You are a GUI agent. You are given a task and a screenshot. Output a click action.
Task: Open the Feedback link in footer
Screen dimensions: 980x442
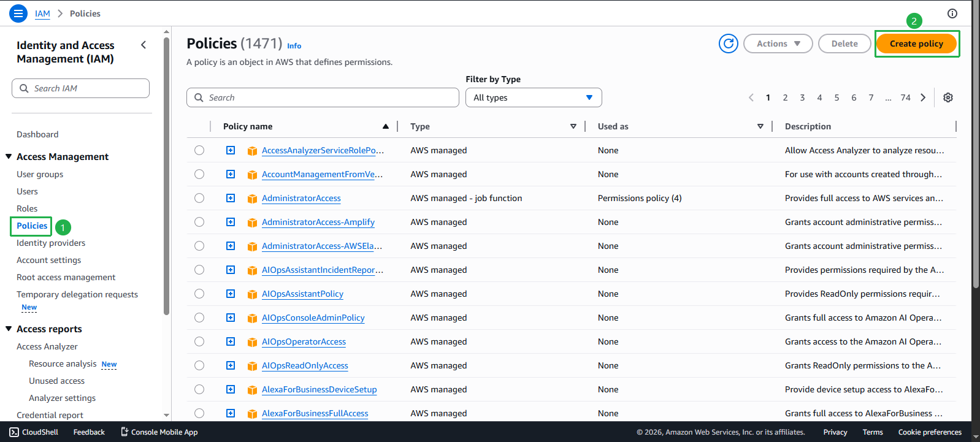click(89, 432)
